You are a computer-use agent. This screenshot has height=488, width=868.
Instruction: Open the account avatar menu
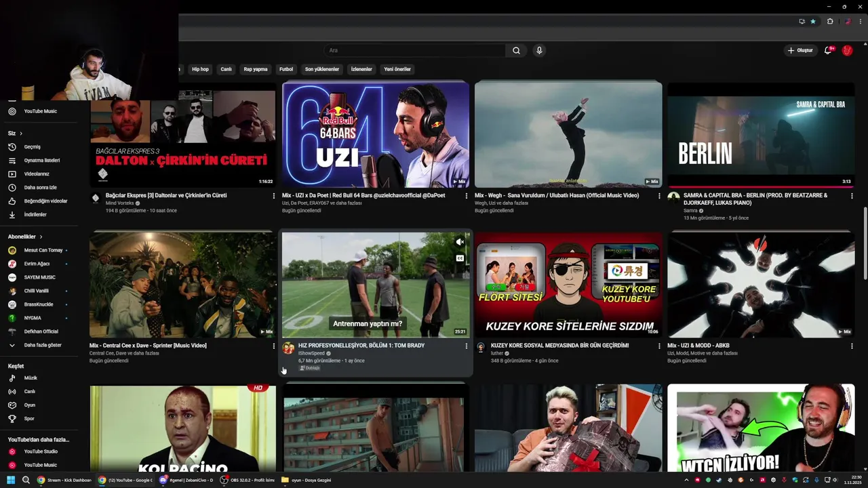pyautogui.click(x=847, y=50)
